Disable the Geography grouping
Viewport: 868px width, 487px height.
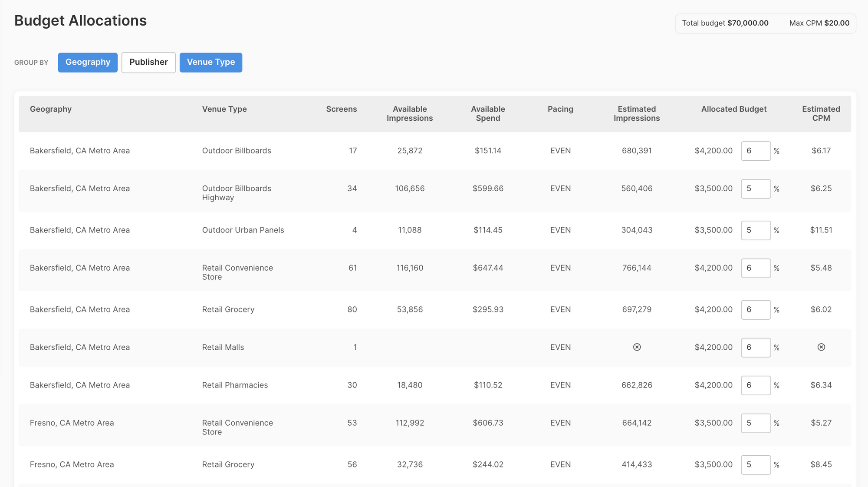point(87,62)
